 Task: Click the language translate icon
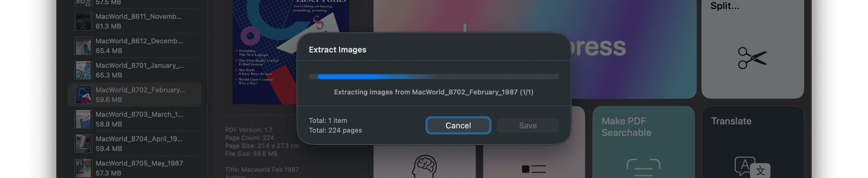point(752,167)
